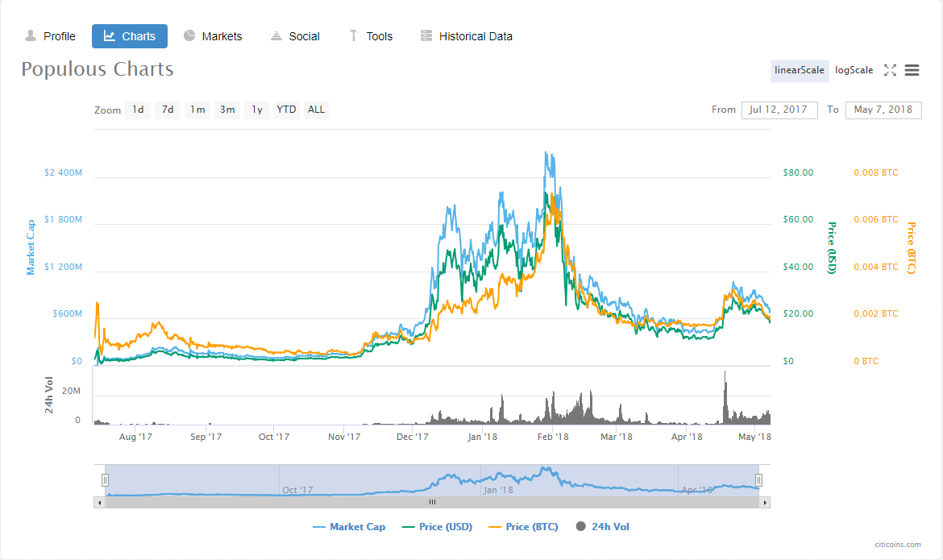Toggle Price (USD) series in legend
This screenshot has width=943, height=560.
pyautogui.click(x=437, y=527)
